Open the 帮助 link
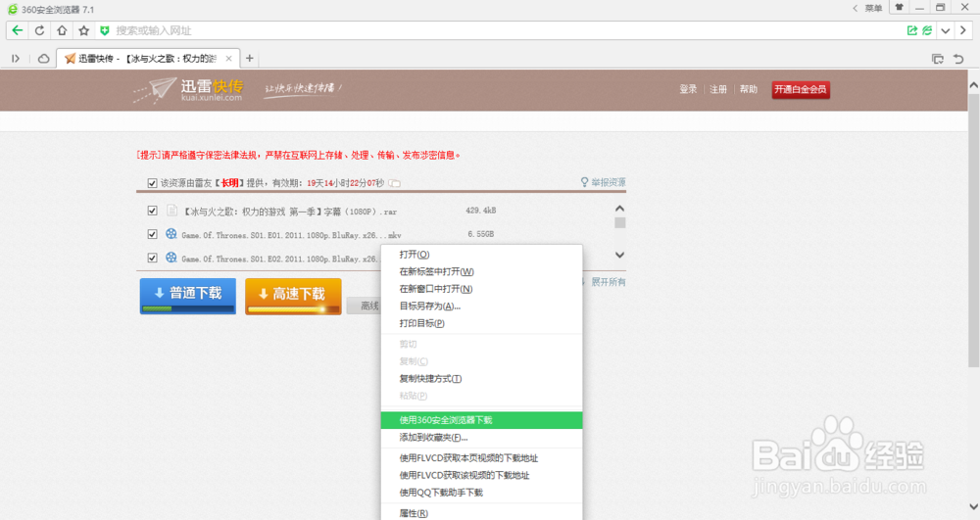 (748, 89)
